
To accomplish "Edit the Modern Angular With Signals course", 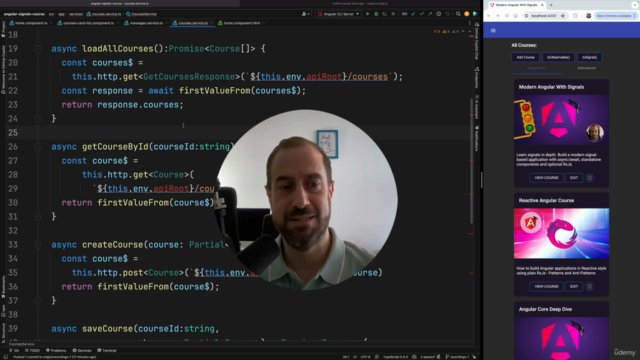I will click(x=574, y=178).
